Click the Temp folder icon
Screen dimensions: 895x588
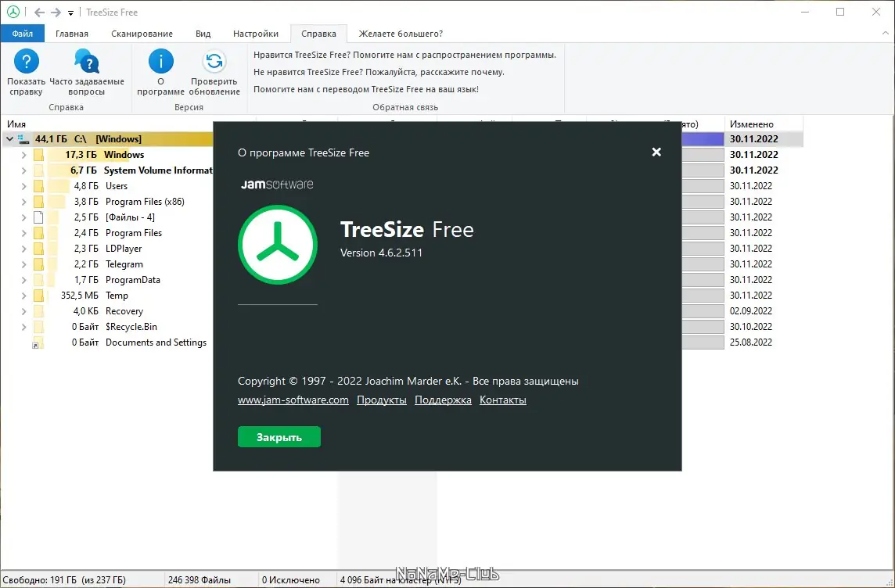coord(38,296)
